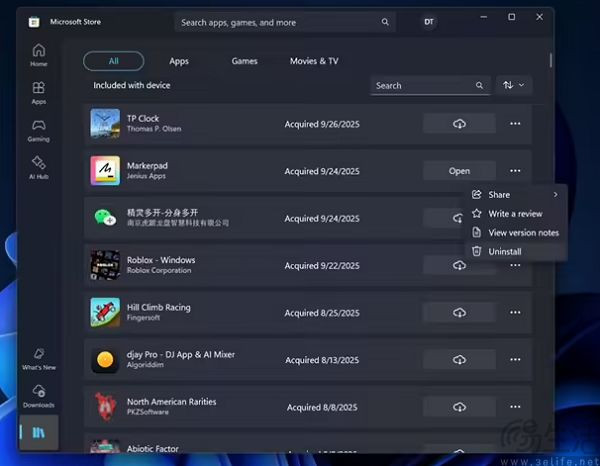This screenshot has width=600, height=466.
Task: Switch to the Games filter tab
Action: tap(245, 61)
